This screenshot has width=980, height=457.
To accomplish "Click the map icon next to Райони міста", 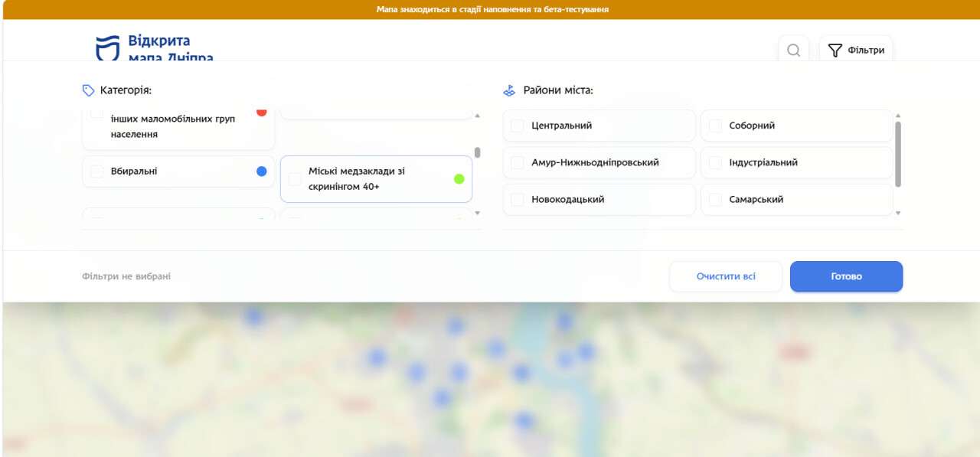I will click(509, 90).
